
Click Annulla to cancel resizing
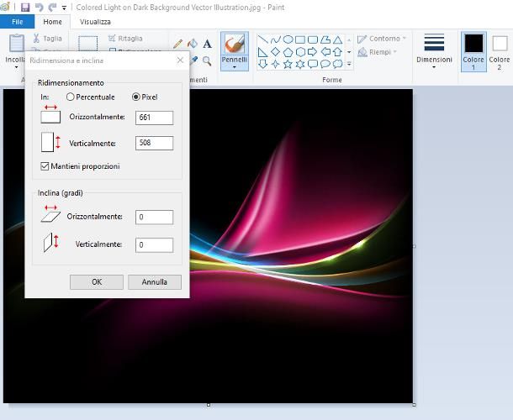[155, 282]
